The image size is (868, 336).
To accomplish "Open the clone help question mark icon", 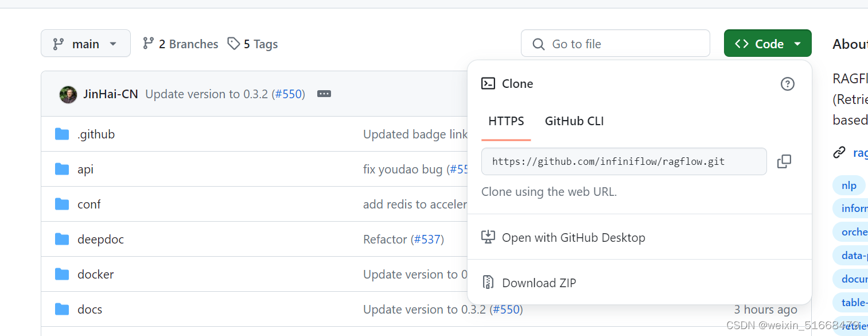I will tap(788, 84).
